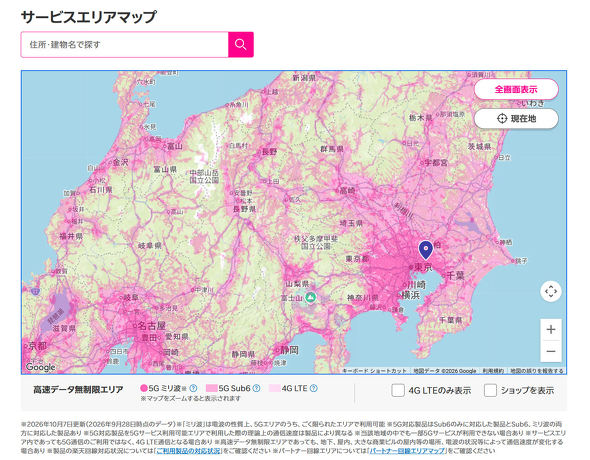This screenshot has height=460, width=590.
Task: Open the 4G LTE help question icon
Action: [x=313, y=388]
